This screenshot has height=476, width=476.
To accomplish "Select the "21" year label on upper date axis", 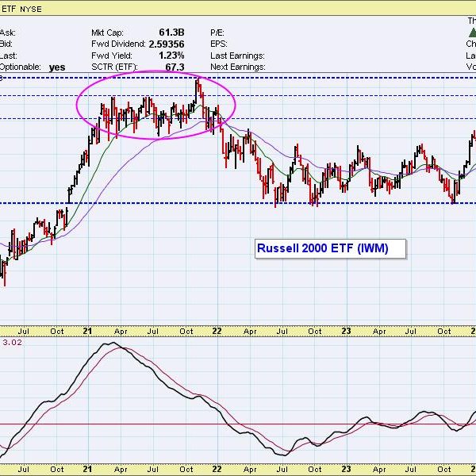I will point(87,331).
